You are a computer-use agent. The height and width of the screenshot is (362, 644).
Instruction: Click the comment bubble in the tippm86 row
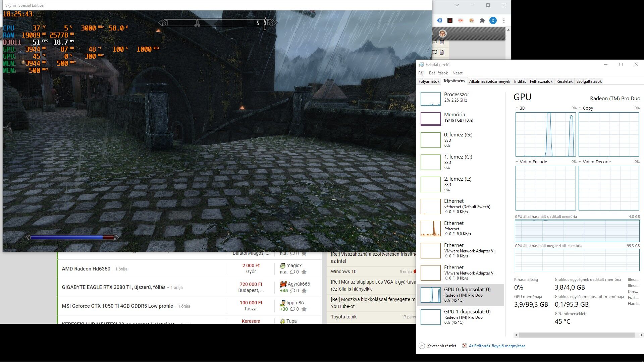[292, 309]
